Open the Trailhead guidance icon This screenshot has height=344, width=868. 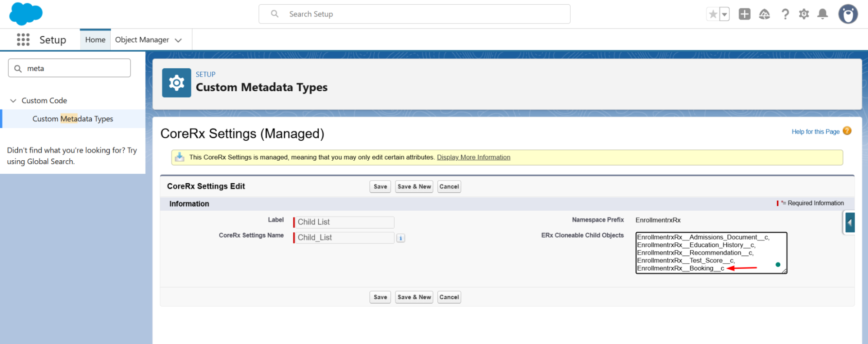coord(764,14)
